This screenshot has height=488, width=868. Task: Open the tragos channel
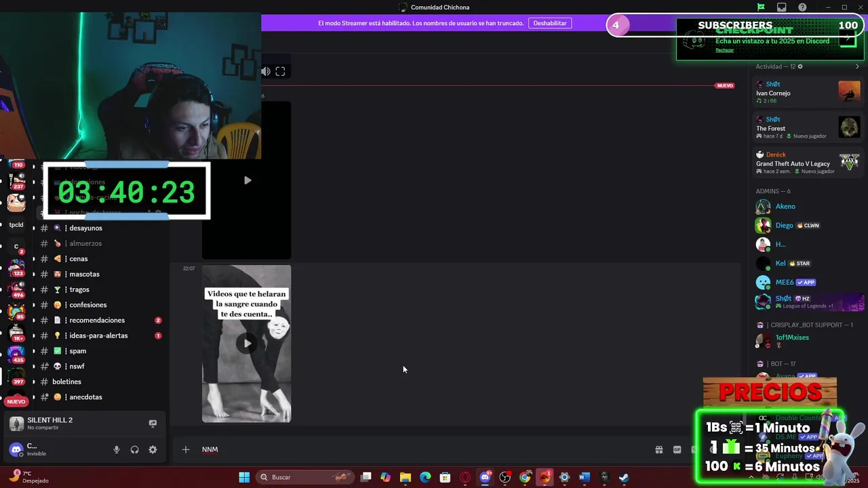100,289
